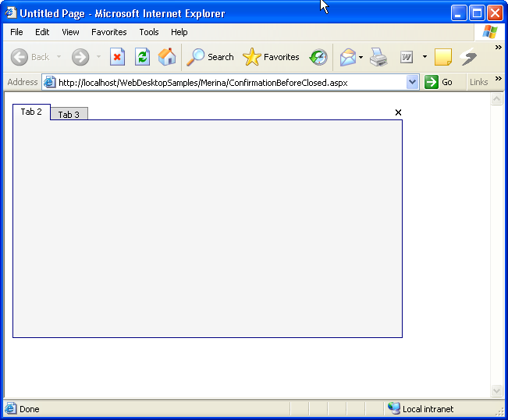Viewport: 508px width, 420px height.
Task: Open the Favorites pane from toolbar
Action: (272, 57)
